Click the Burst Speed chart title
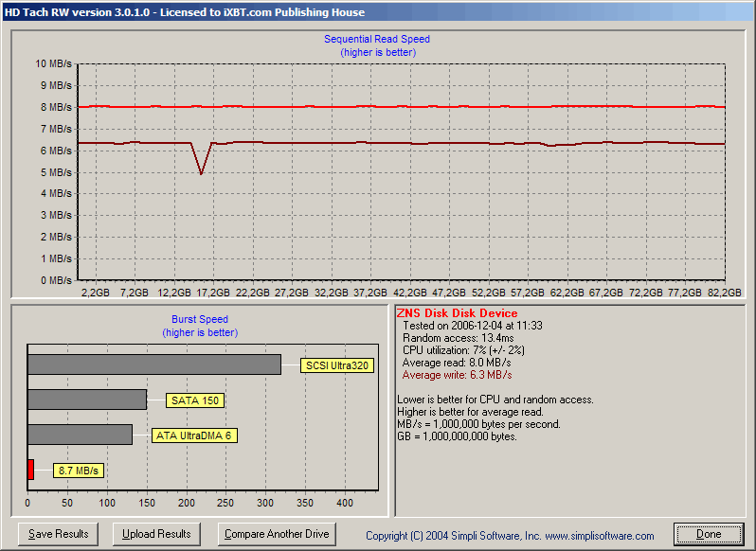This screenshot has width=756, height=551. (x=200, y=319)
